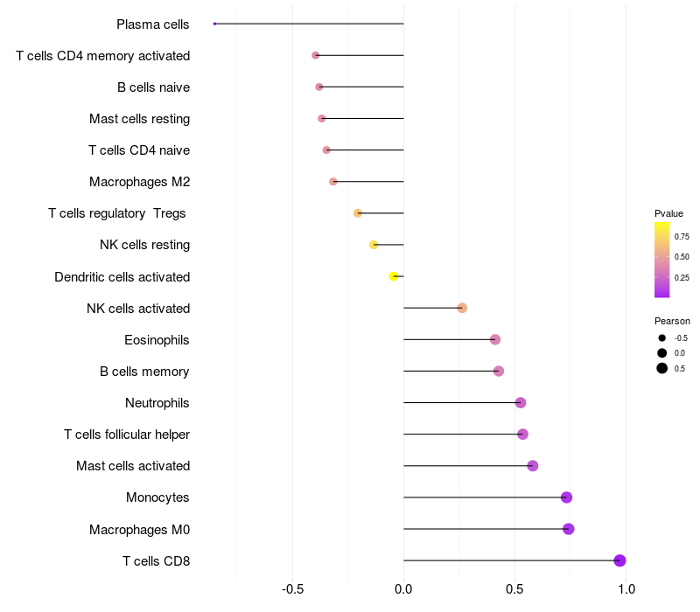
Task: Select the Eosinophils data point
Action: pyautogui.click(x=495, y=339)
